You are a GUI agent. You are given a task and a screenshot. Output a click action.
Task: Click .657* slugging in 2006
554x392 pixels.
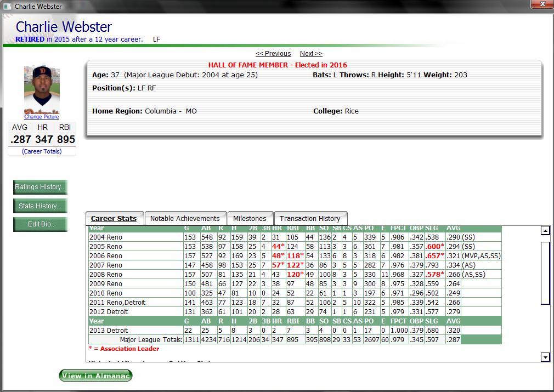[434, 255]
